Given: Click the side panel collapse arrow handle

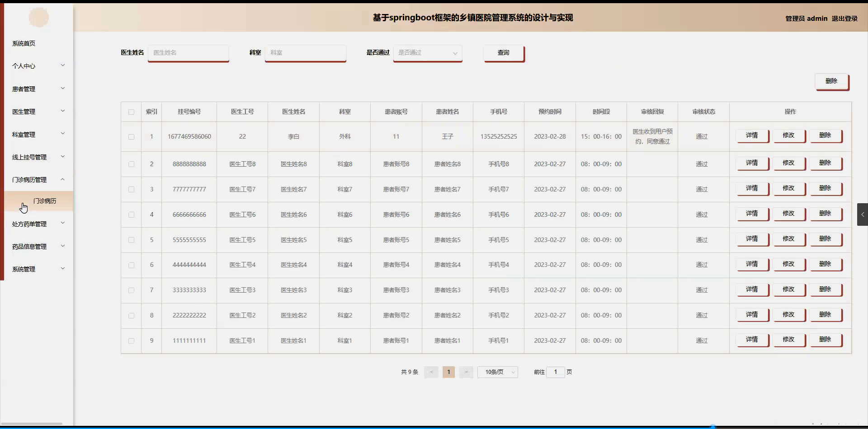Looking at the screenshot, I should click(862, 214).
